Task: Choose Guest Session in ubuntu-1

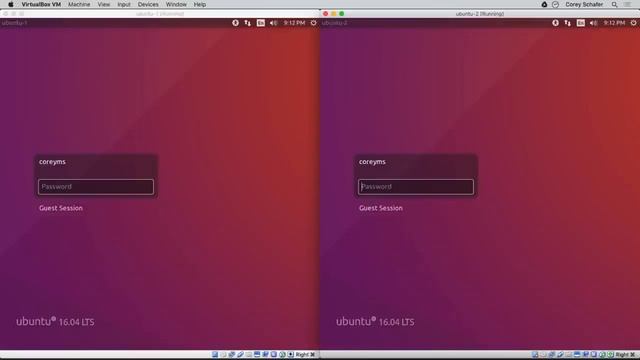Action: click(x=61, y=208)
